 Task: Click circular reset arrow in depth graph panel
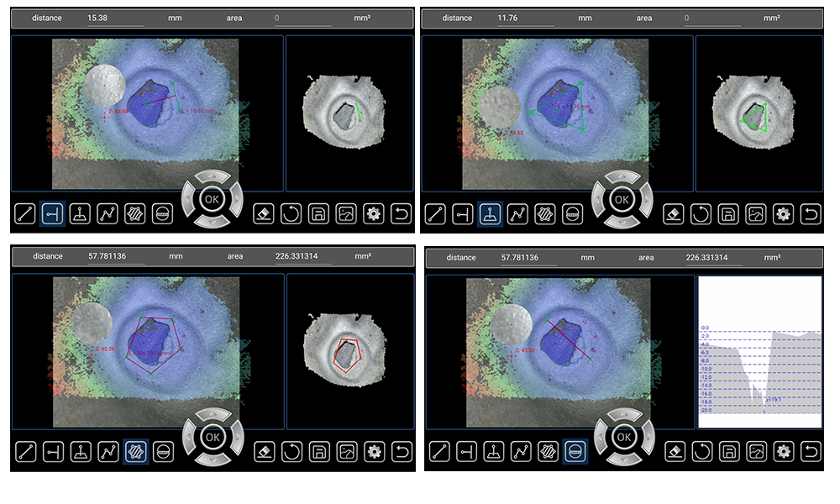coord(702,452)
